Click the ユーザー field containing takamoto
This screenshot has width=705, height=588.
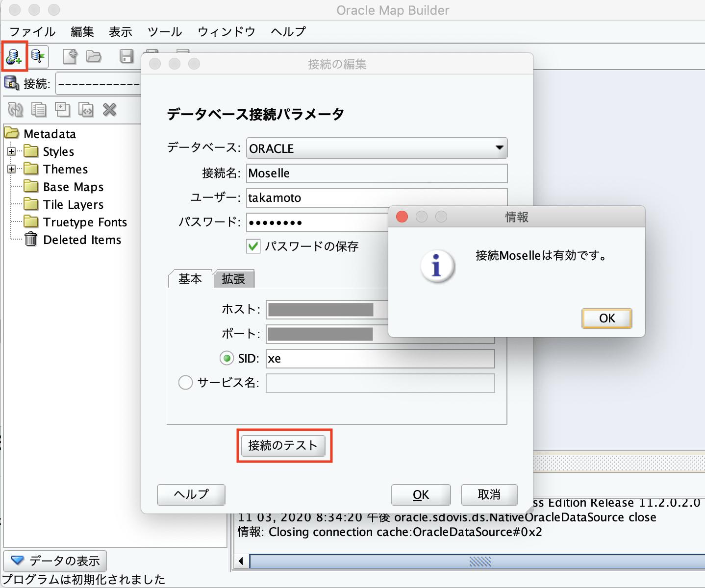tap(377, 197)
